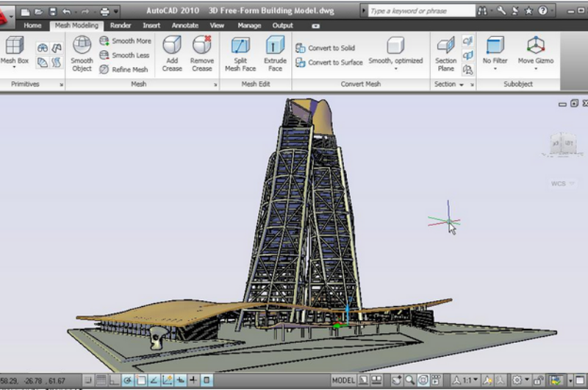Switch to the Home ribbon tab
Screen dimensions: 588x390
tap(32, 26)
